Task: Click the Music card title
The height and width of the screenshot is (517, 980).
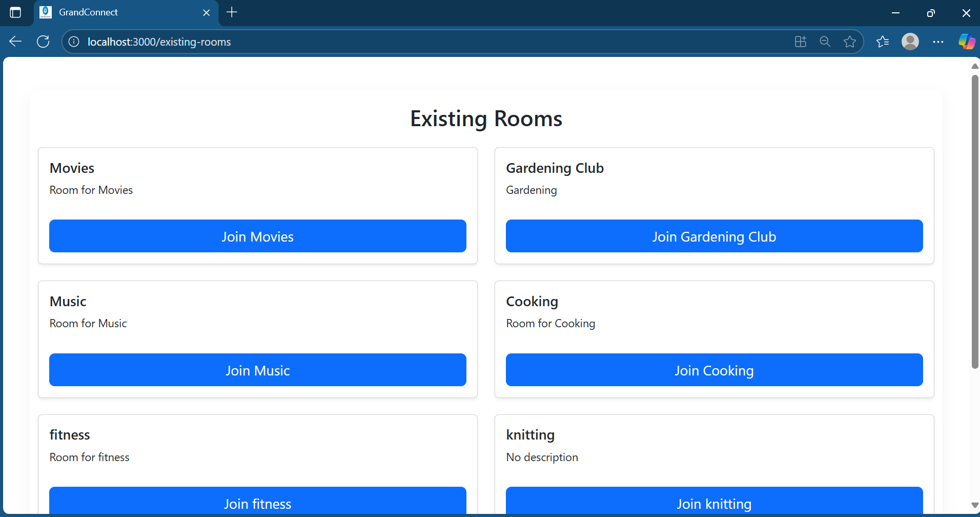Action: (x=68, y=302)
